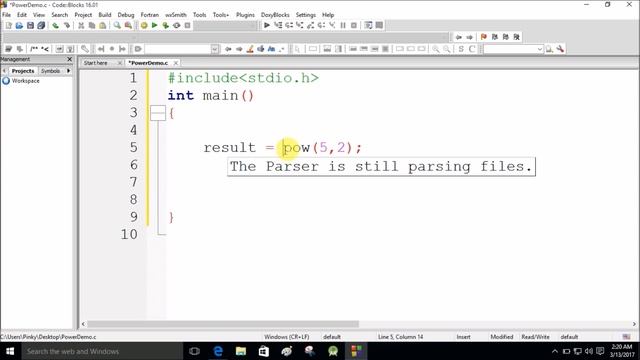Show previous Management tabs with the left arrow
Screen dimensions: 640x360
[4, 71]
